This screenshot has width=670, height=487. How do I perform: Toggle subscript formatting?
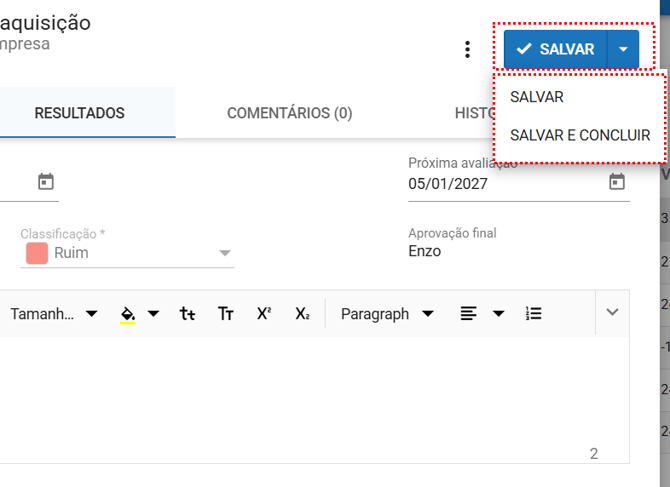tap(302, 314)
